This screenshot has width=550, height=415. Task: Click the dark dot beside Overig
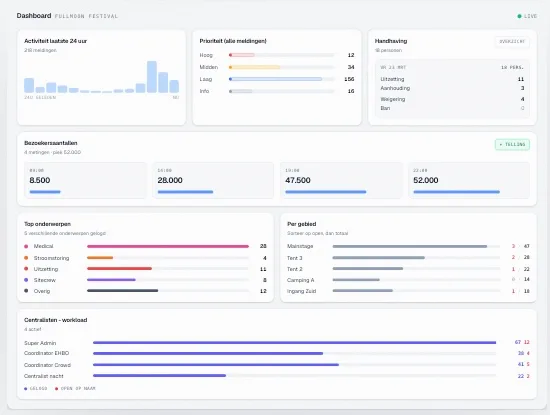tap(26, 291)
